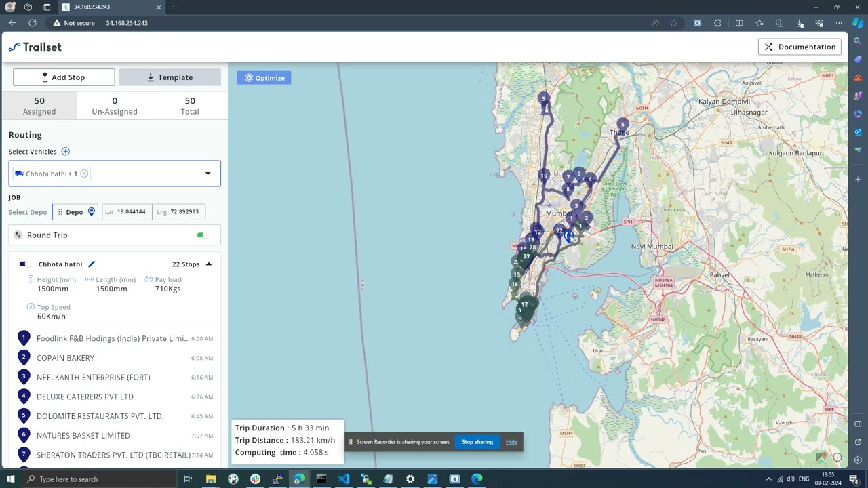Go back in the browser

pos(12,23)
